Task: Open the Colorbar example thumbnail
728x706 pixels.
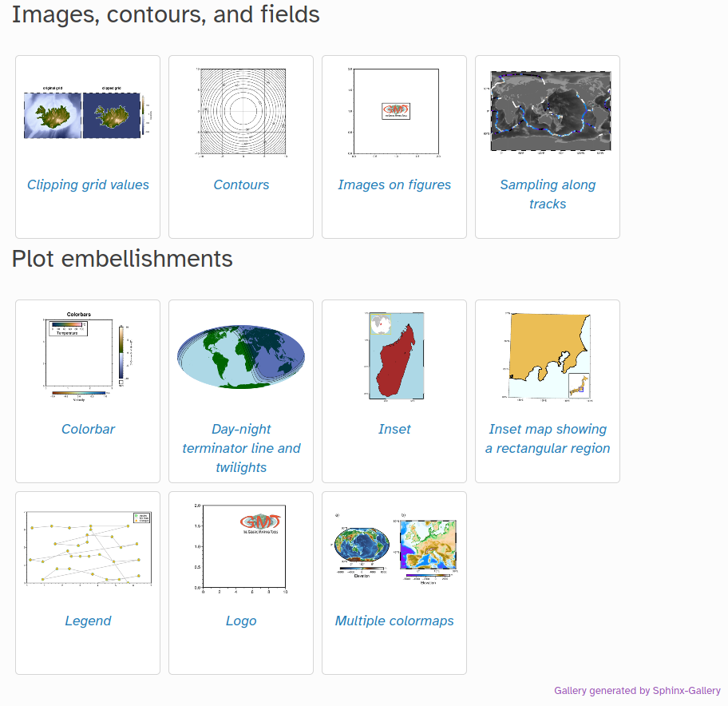Action: [x=88, y=356]
